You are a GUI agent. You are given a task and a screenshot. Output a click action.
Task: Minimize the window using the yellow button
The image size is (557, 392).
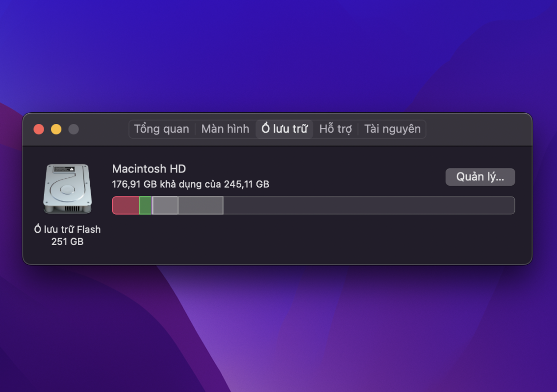point(56,129)
